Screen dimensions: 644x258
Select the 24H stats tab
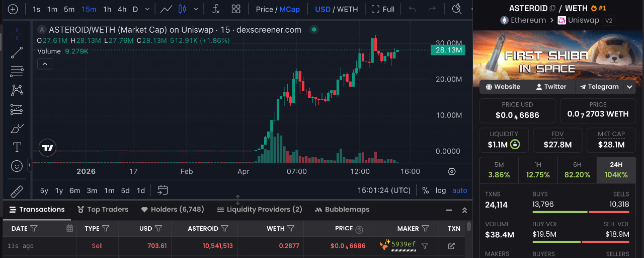(616, 170)
